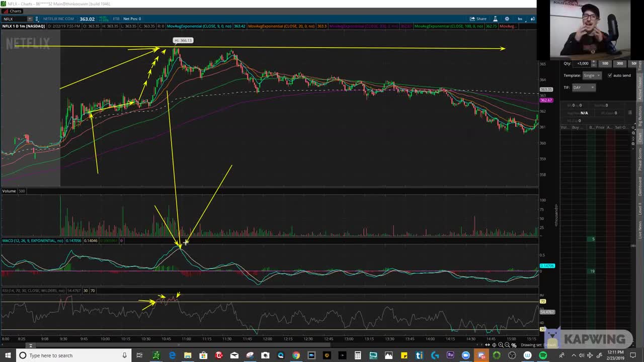Viewport: 644px width, 362px height.
Task: Open the Level II side tab
Action: (x=640, y=209)
